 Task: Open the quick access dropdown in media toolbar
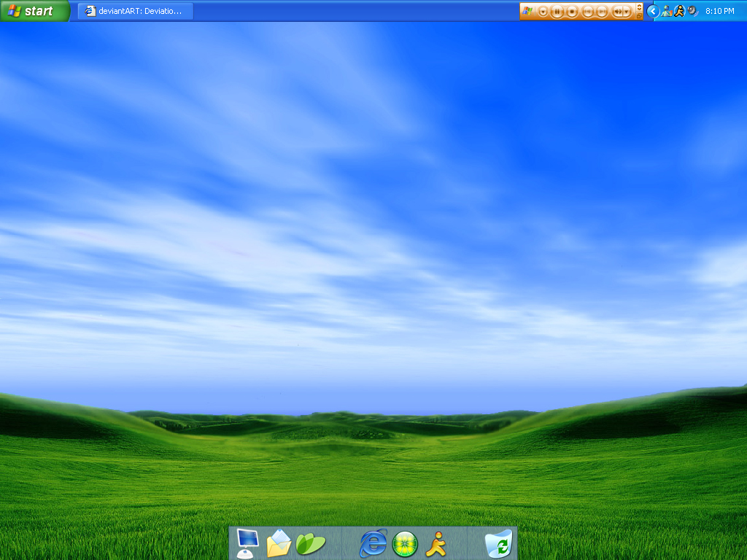(x=543, y=12)
